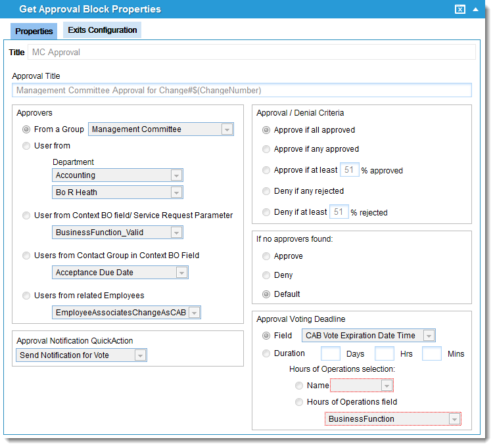Viewport: 495px width, 448px height.
Task: Select Approve if any approved
Action: click(x=266, y=149)
